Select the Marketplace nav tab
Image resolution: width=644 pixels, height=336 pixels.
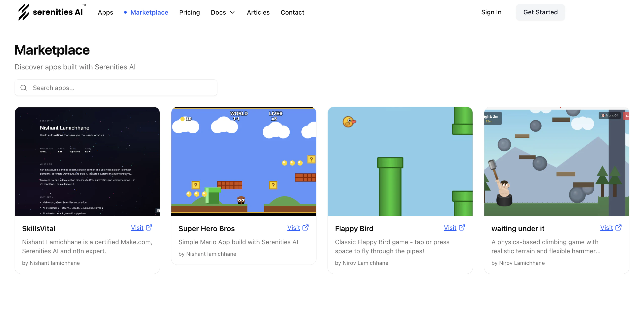[x=149, y=12]
